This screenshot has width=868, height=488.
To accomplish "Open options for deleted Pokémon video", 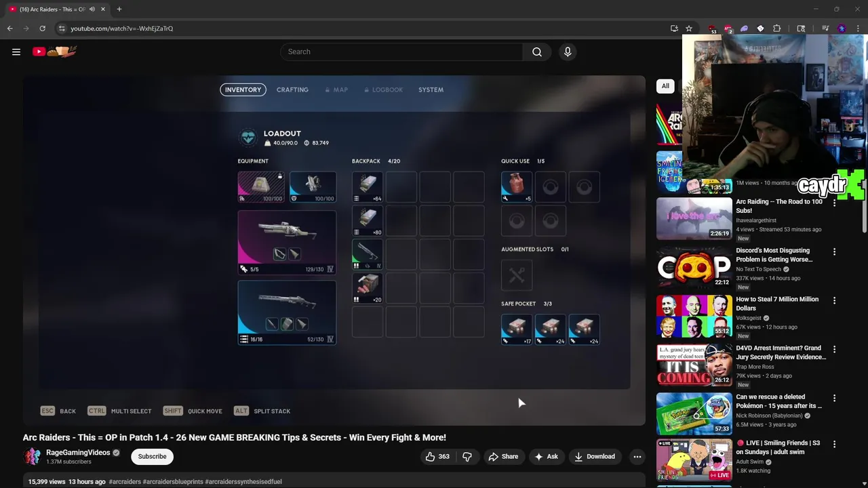I will point(834,398).
